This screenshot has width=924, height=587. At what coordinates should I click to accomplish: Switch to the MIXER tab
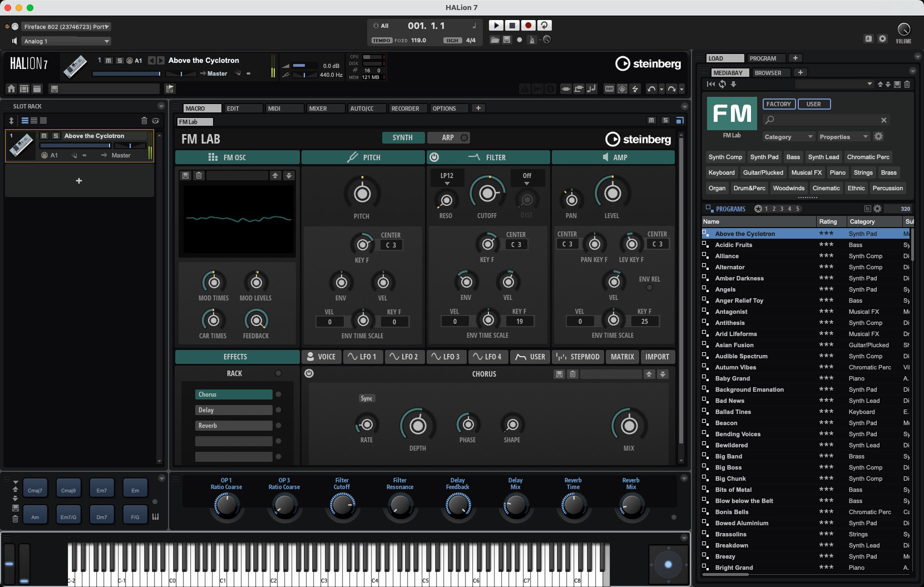pos(325,108)
